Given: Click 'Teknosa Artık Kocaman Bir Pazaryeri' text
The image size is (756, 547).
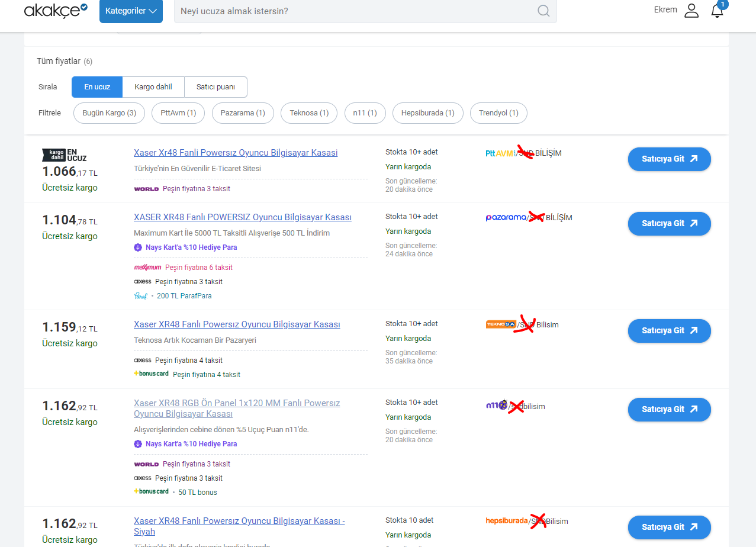Looking at the screenshot, I should (x=195, y=340).
